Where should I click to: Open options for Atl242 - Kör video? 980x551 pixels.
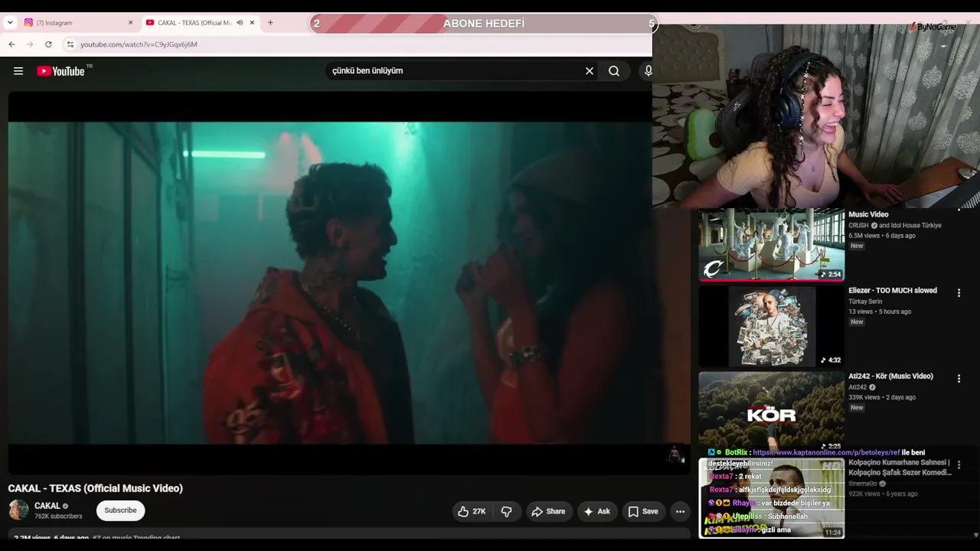[x=959, y=379]
